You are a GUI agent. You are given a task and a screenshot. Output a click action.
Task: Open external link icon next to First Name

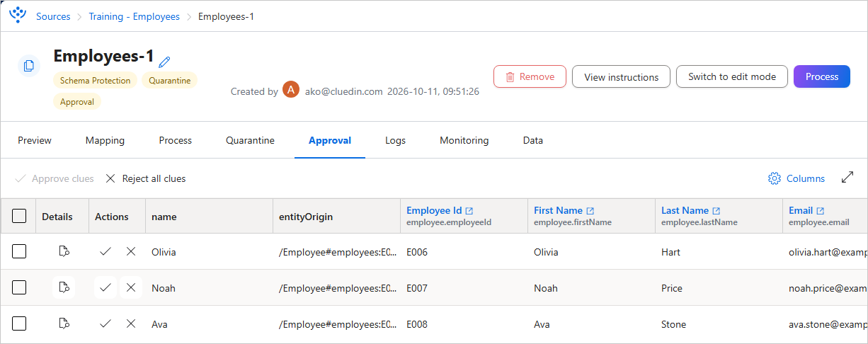[590, 211]
